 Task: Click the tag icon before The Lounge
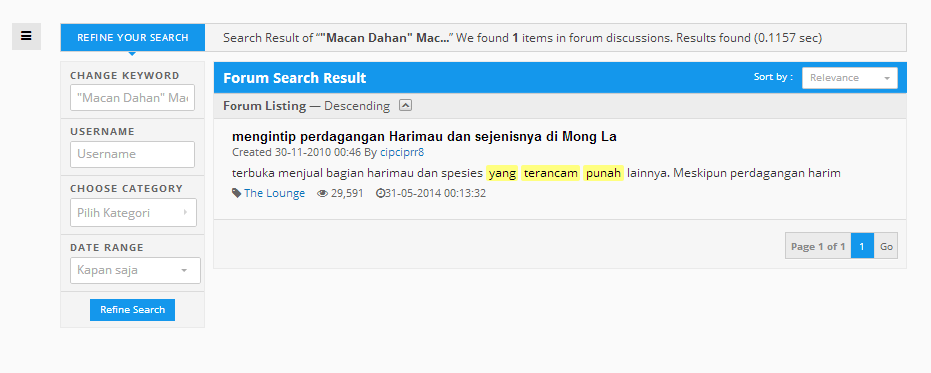236,193
